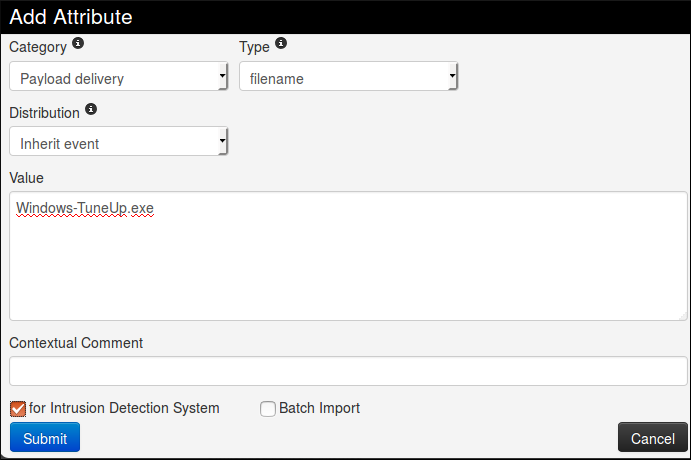
Task: Click the Distribution field label
Action: pyautogui.click(x=45, y=111)
